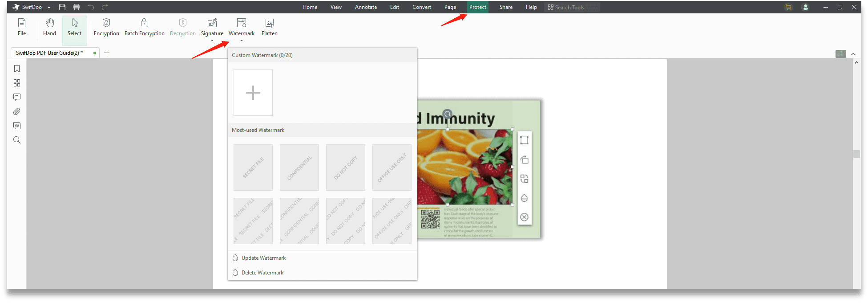Viewport: 868px width, 303px height.
Task: Open page thumbnails panel in sidebar
Action: (x=17, y=83)
